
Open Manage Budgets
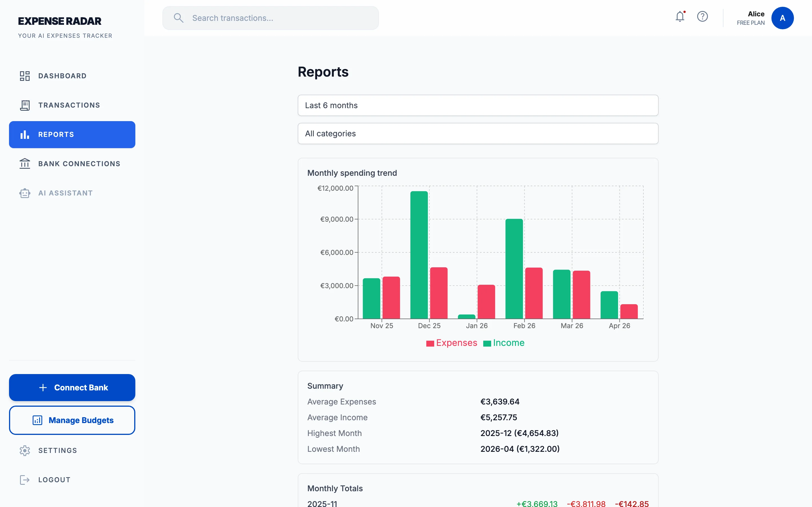coord(72,420)
